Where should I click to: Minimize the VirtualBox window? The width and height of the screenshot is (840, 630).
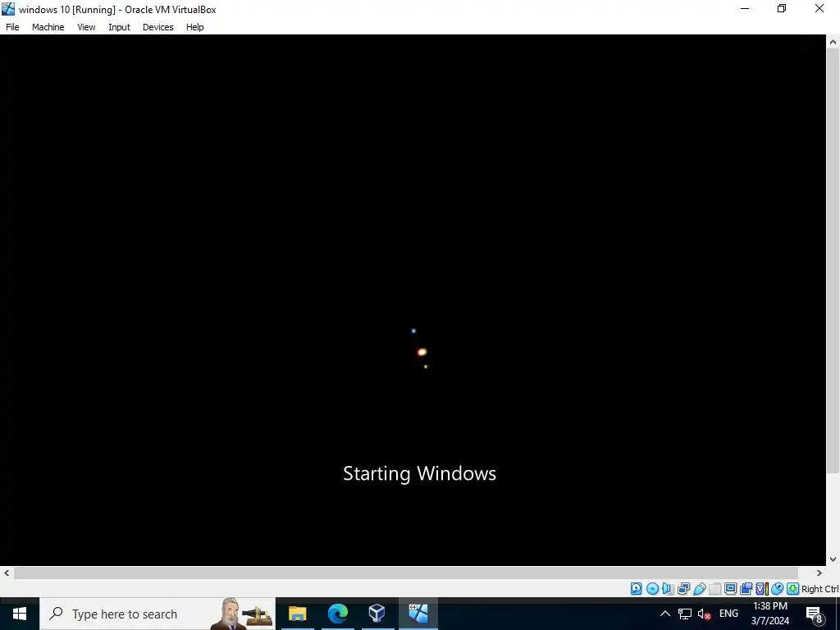(x=745, y=8)
